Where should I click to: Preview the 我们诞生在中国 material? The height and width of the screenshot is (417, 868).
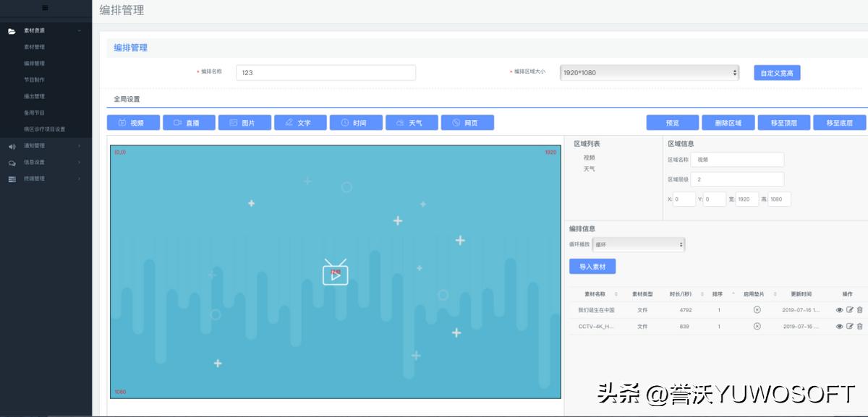click(840, 309)
